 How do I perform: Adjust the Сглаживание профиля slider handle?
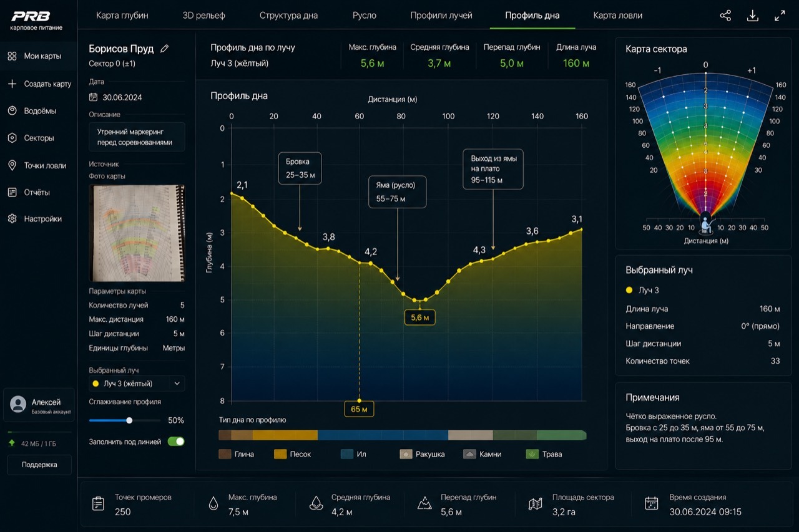[129, 420]
